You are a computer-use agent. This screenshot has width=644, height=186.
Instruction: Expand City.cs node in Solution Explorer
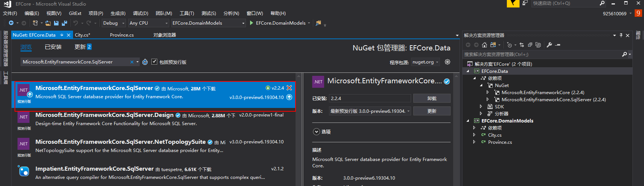[x=474, y=135]
